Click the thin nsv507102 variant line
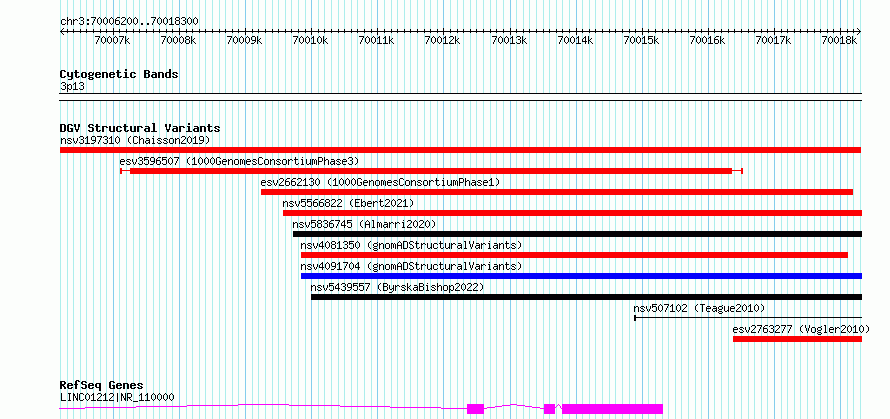The width and height of the screenshot is (890, 419). pos(748,318)
